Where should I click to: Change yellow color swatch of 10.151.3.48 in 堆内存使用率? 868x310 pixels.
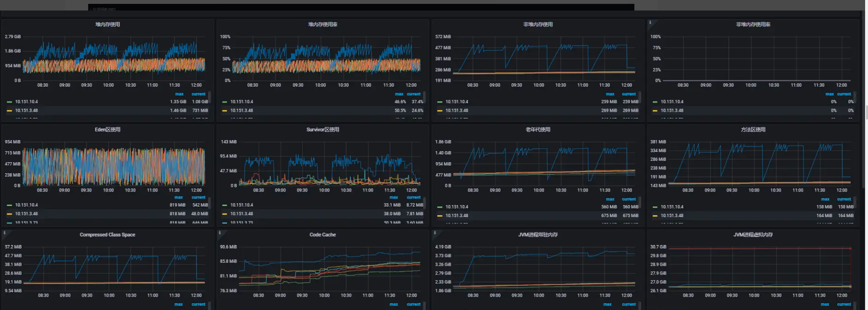(224, 111)
